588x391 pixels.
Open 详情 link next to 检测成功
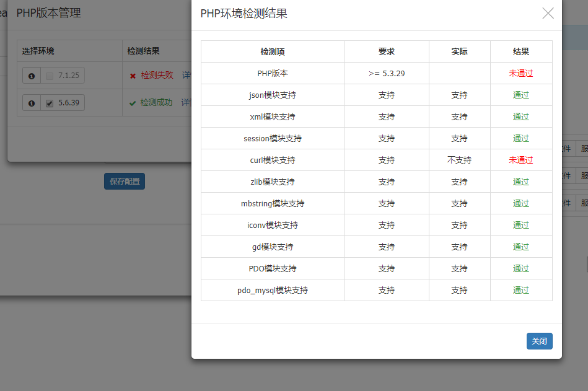click(186, 103)
